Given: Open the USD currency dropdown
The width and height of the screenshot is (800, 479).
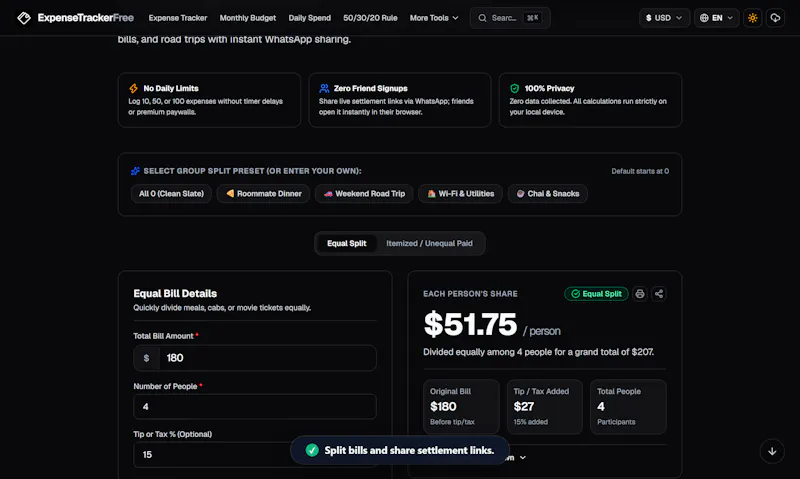Looking at the screenshot, I should point(664,18).
